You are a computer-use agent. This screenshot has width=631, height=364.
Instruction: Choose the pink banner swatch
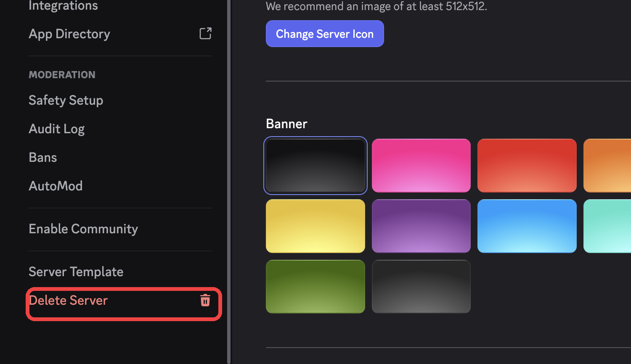(x=421, y=166)
